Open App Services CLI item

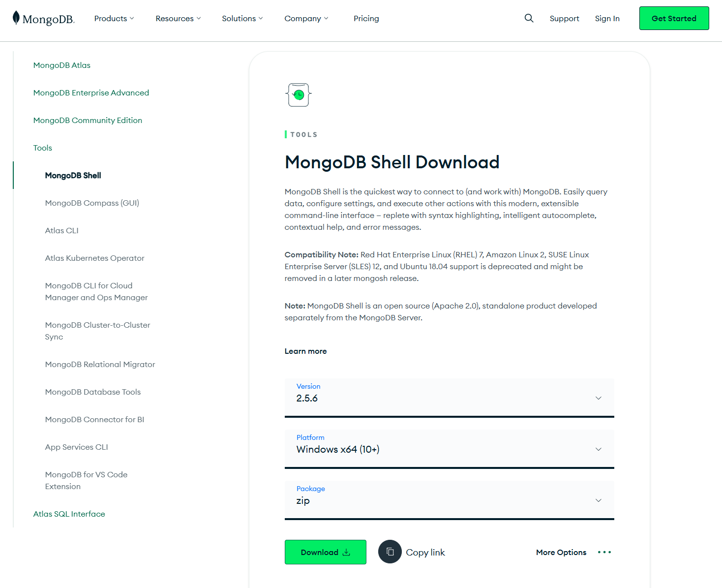(x=76, y=447)
